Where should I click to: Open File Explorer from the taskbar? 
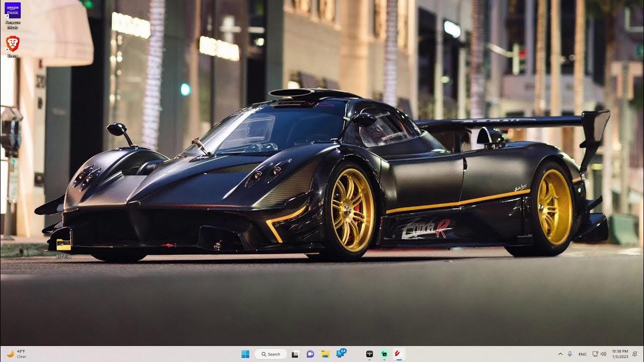(325, 354)
